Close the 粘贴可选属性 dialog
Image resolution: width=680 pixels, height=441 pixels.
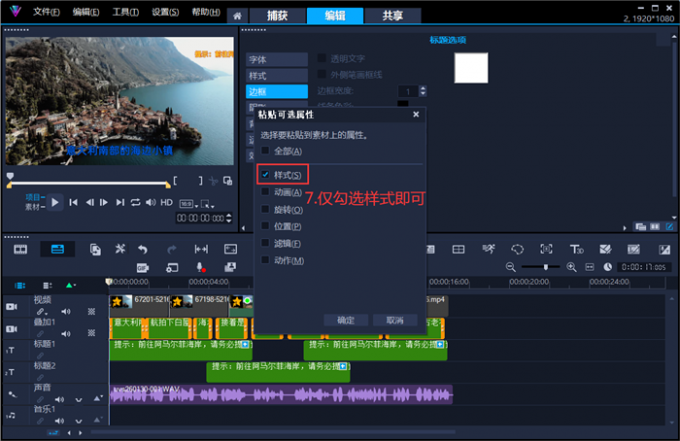pyautogui.click(x=416, y=114)
